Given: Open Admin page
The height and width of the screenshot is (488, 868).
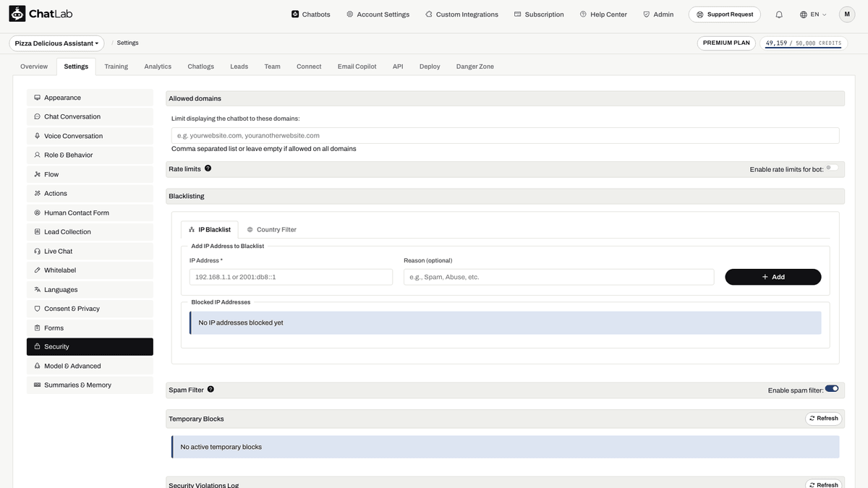Looking at the screenshot, I should point(658,14).
